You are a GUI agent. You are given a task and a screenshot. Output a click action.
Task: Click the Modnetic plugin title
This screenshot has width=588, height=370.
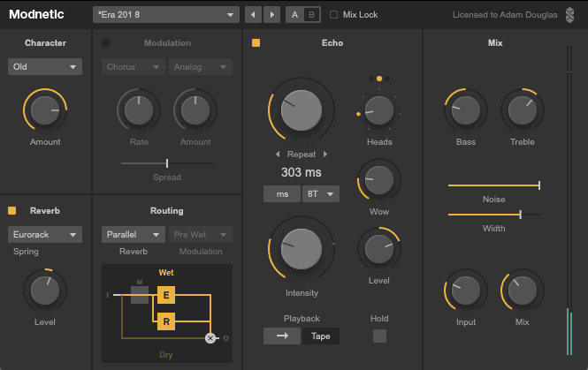(x=36, y=14)
